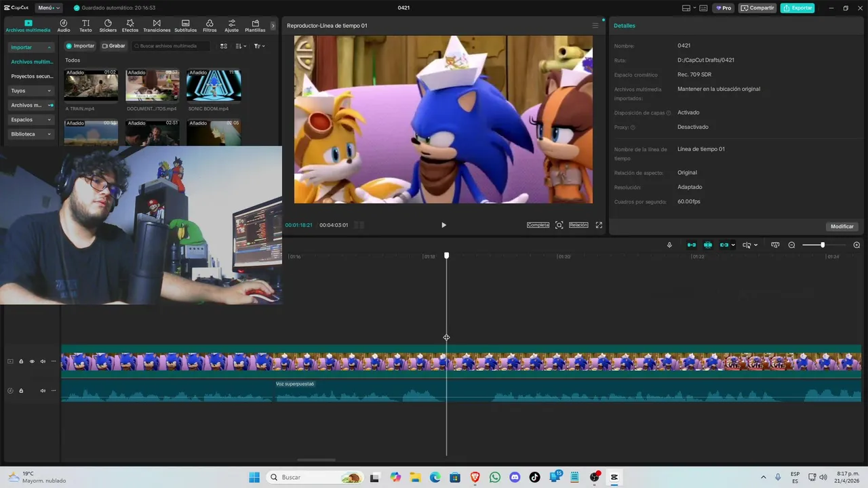868x488 pixels.
Task: Click the Pro badge button
Action: 723,8
